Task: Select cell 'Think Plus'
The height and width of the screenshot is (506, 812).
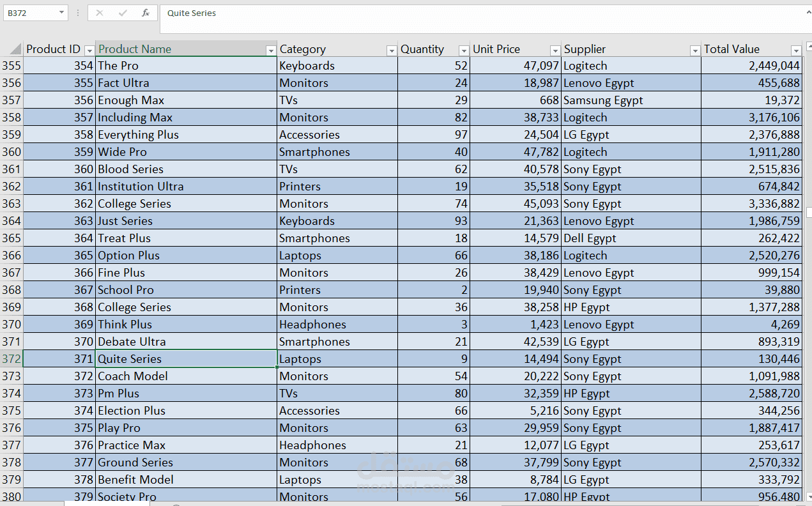Action: [x=186, y=325]
